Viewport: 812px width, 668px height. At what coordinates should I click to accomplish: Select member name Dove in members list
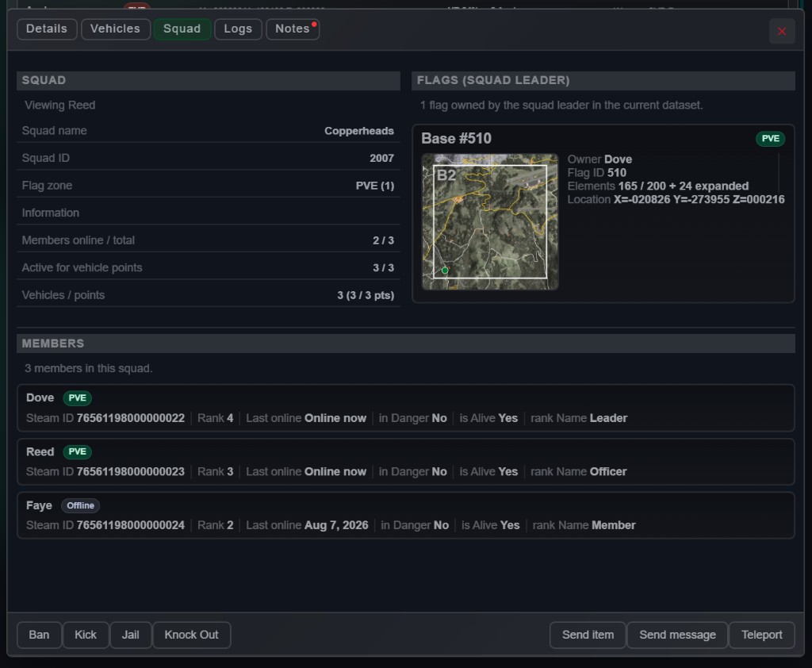pos(40,397)
